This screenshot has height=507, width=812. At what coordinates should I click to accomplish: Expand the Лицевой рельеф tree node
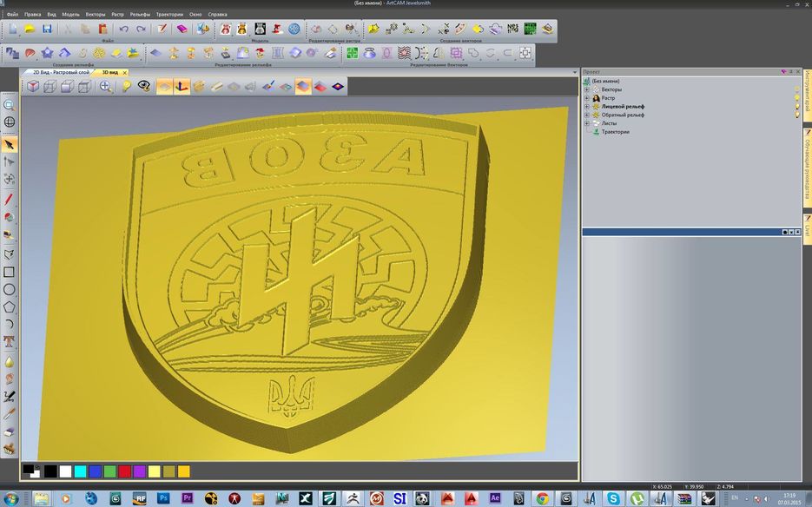(587, 106)
